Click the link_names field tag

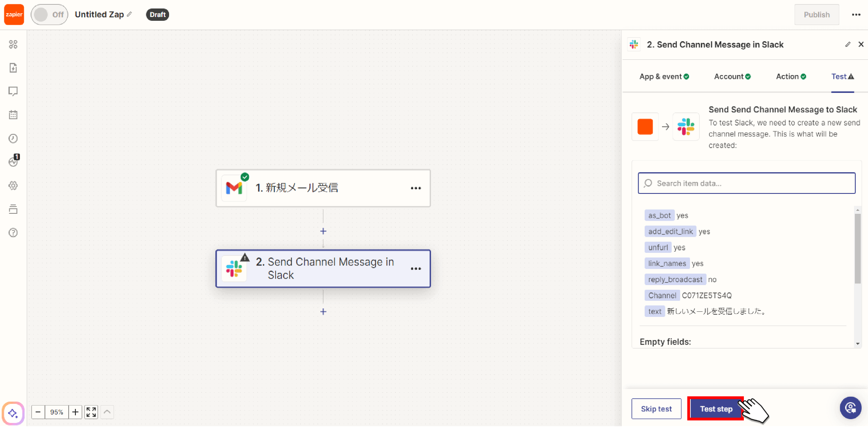coord(667,263)
